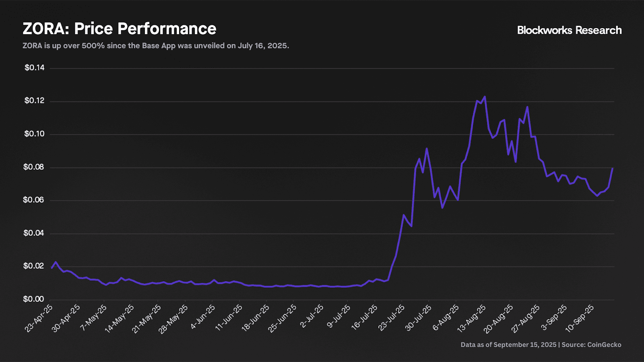Screen dimensions: 644x362
Task: Click the '23-Jul-25' date label
Action: coord(391,317)
